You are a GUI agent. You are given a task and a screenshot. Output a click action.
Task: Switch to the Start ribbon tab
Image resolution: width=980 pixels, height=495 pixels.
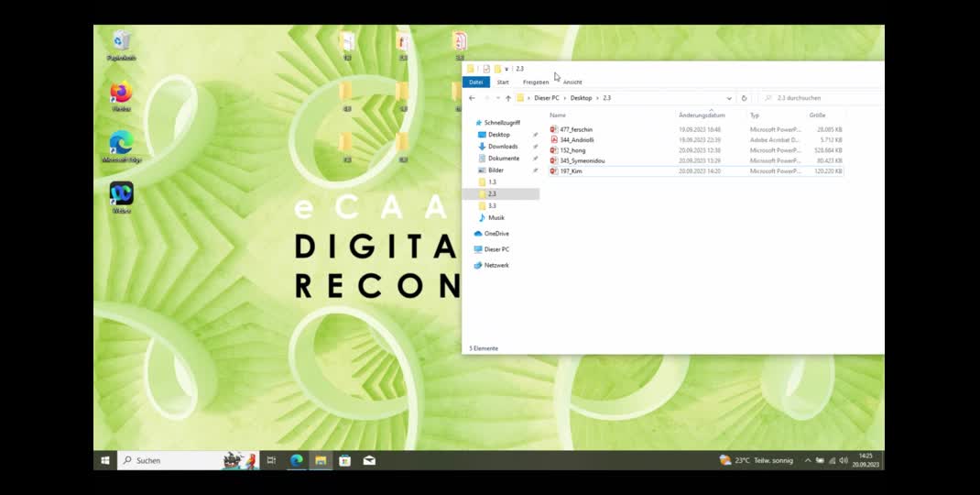click(503, 82)
